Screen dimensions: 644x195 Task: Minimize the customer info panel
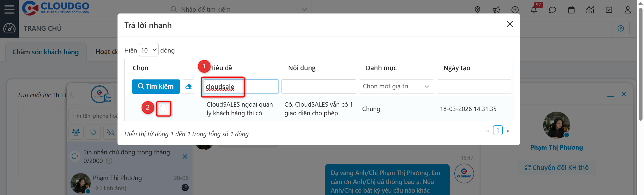point(611,96)
